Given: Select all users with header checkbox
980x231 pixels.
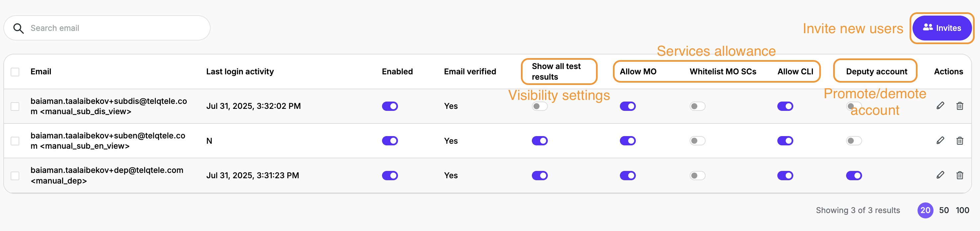Looking at the screenshot, I should [x=15, y=72].
